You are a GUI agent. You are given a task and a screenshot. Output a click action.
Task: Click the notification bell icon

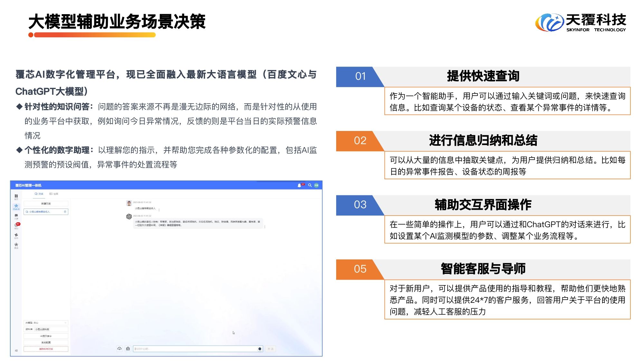pyautogui.click(x=299, y=185)
